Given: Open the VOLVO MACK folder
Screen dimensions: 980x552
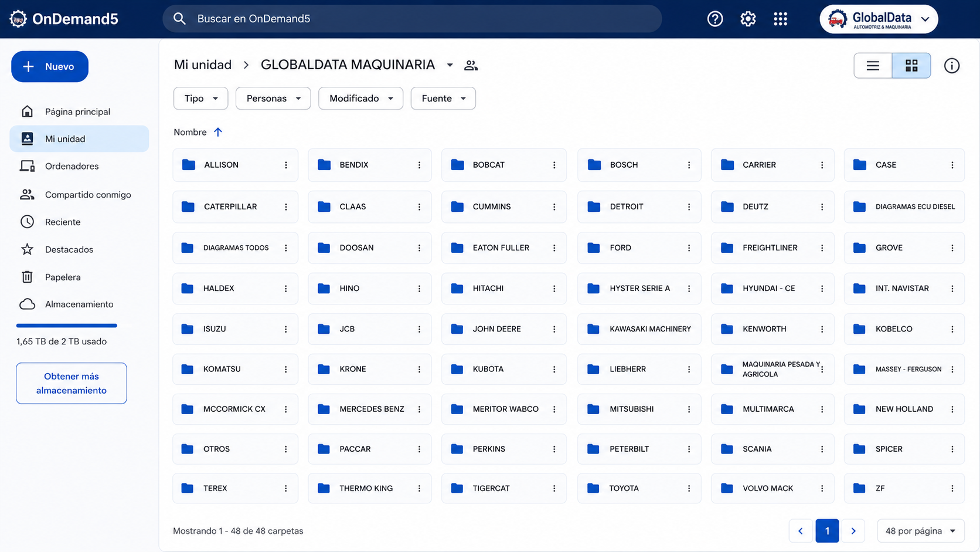Looking at the screenshot, I should [773, 488].
